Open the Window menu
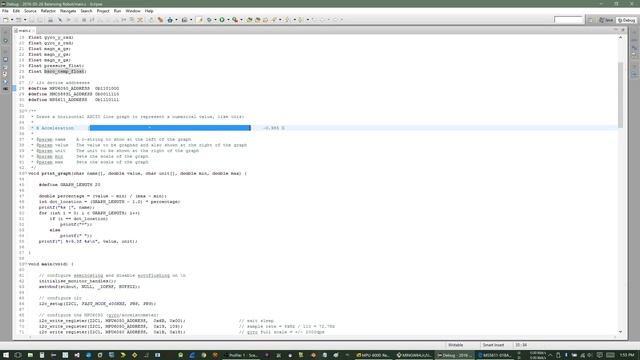This screenshot has width=640, height=360. [133, 11]
